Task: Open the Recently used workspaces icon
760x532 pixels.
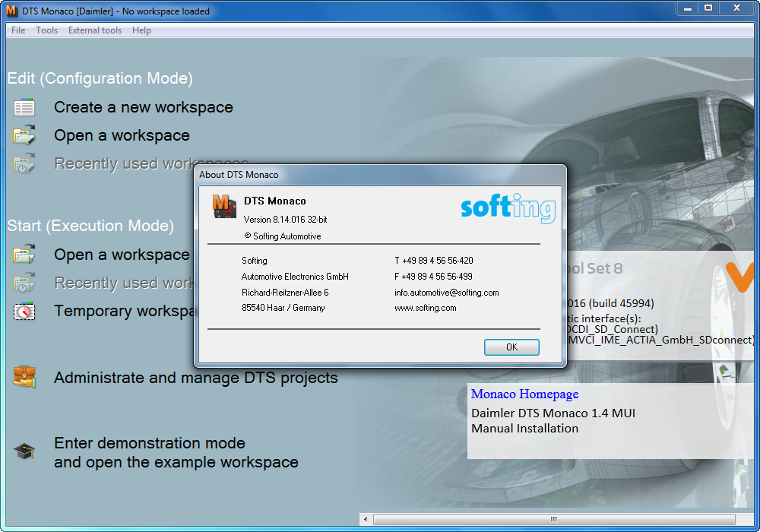Action: (x=24, y=163)
